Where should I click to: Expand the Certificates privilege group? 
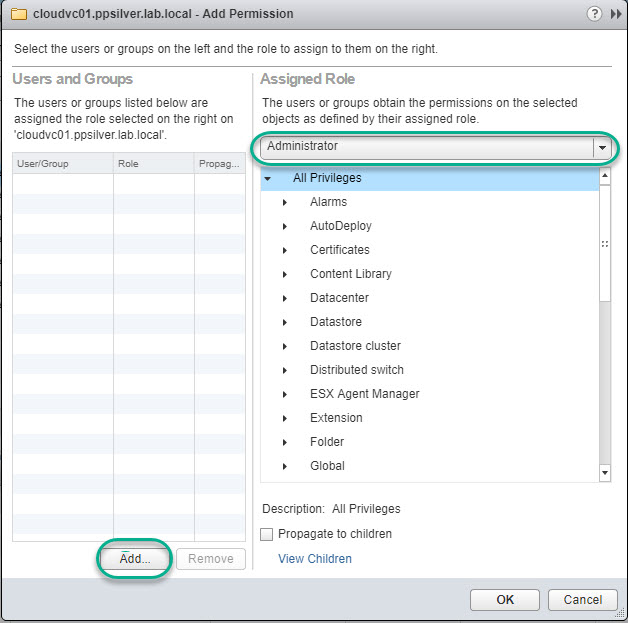pos(285,250)
